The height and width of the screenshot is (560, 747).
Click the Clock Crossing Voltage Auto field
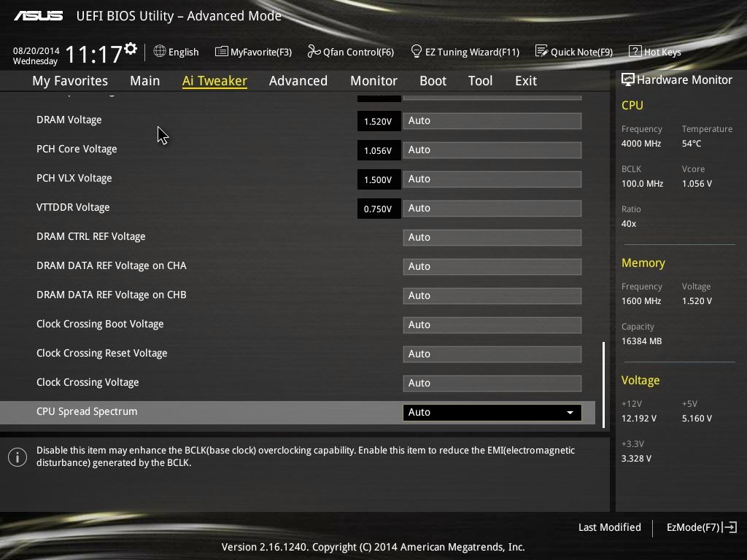pos(492,384)
